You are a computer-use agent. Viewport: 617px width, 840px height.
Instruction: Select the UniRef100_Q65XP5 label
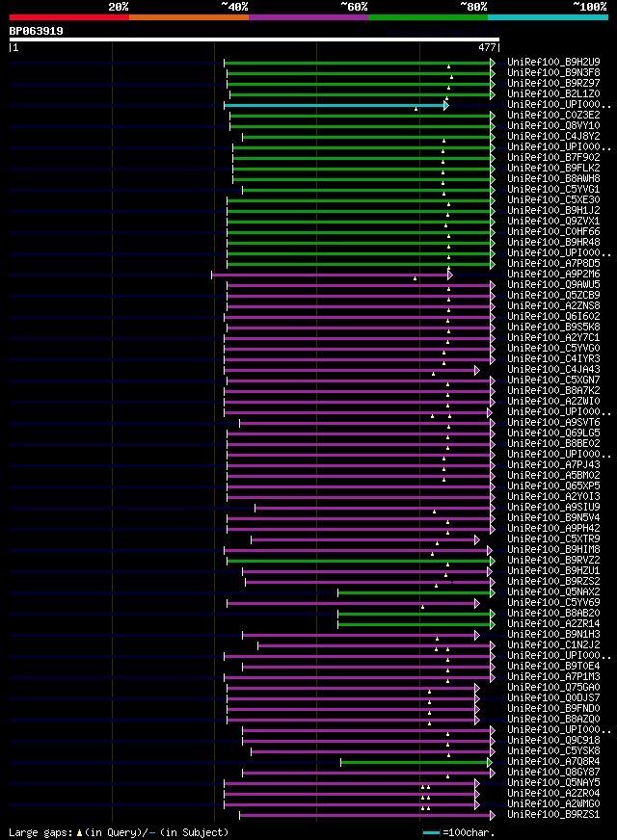[553, 486]
